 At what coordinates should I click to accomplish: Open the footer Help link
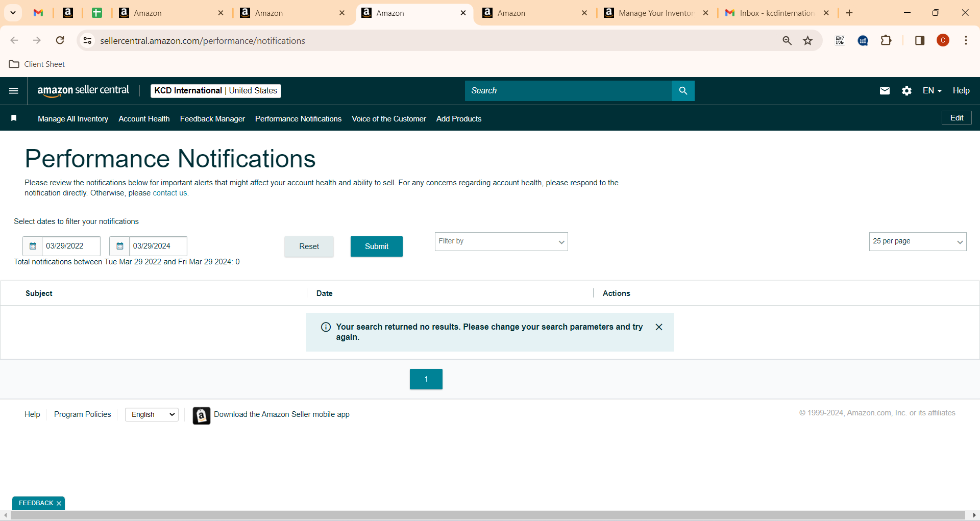[x=32, y=414]
